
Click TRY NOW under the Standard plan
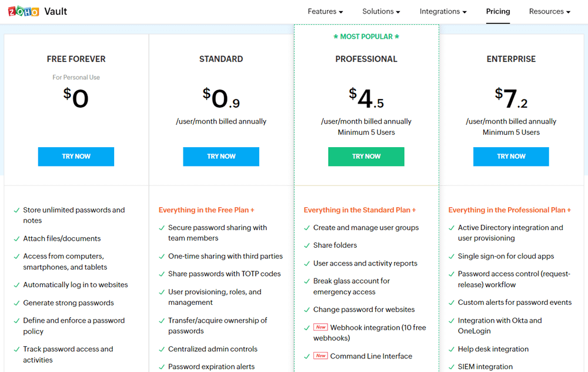pos(221,157)
